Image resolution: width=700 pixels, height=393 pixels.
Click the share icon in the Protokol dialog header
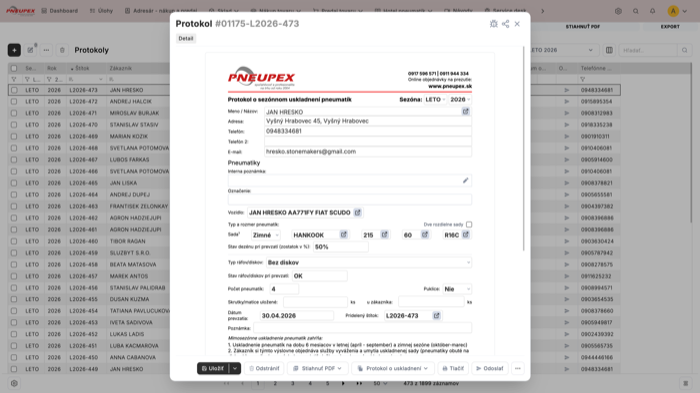click(505, 24)
